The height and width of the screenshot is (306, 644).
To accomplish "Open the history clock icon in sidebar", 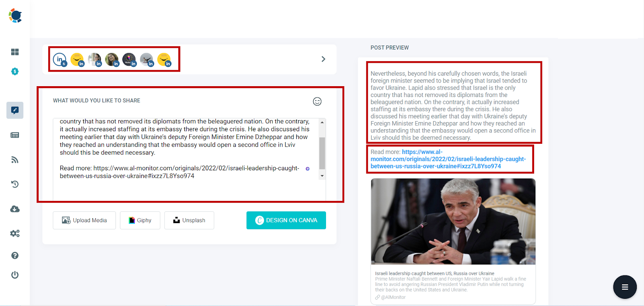I will [15, 184].
